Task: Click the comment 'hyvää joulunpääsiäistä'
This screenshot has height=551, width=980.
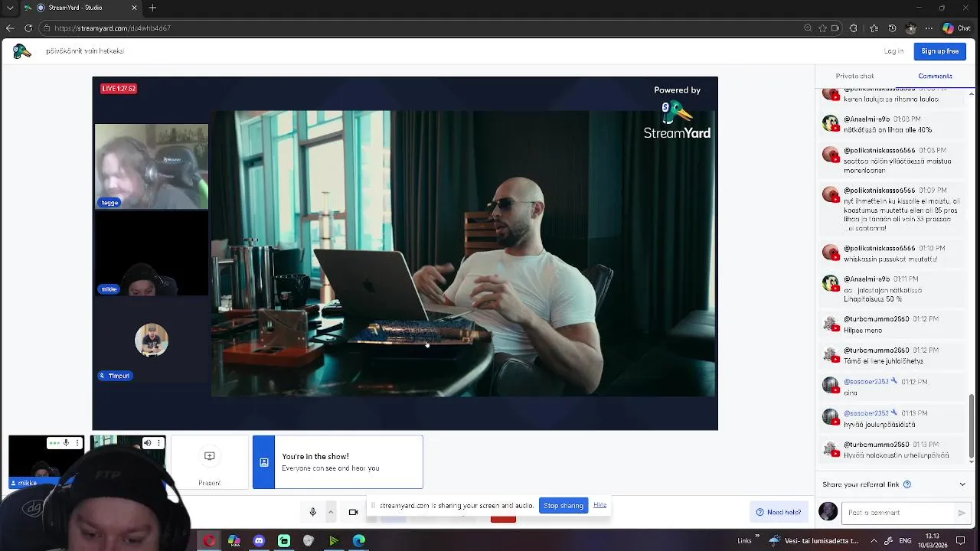Action: (x=879, y=424)
